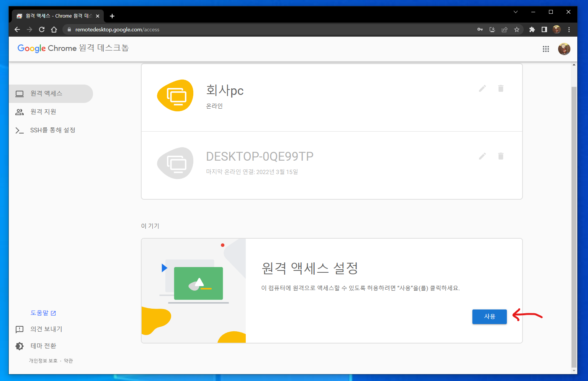The image size is (588, 381).
Task: Click the Chrome profile avatar in toolbar
Action: coord(557,29)
